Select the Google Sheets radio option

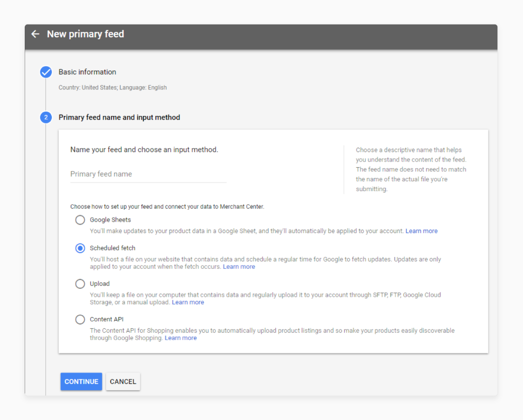point(80,220)
